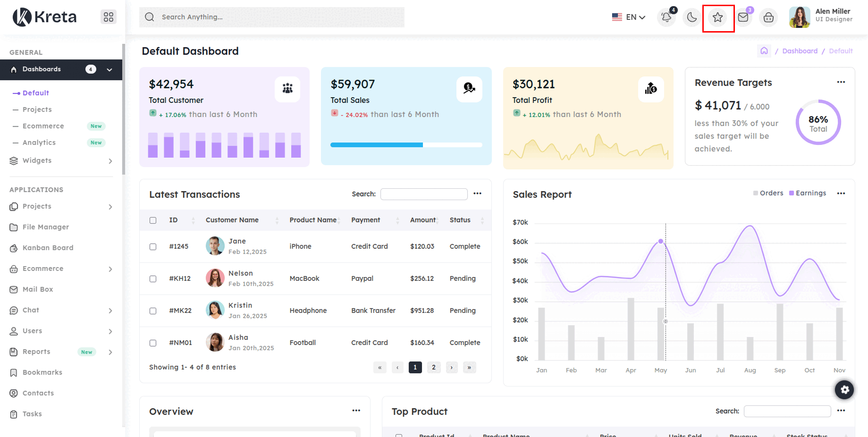
Task: Open the mail envelope icon in header
Action: tap(743, 17)
